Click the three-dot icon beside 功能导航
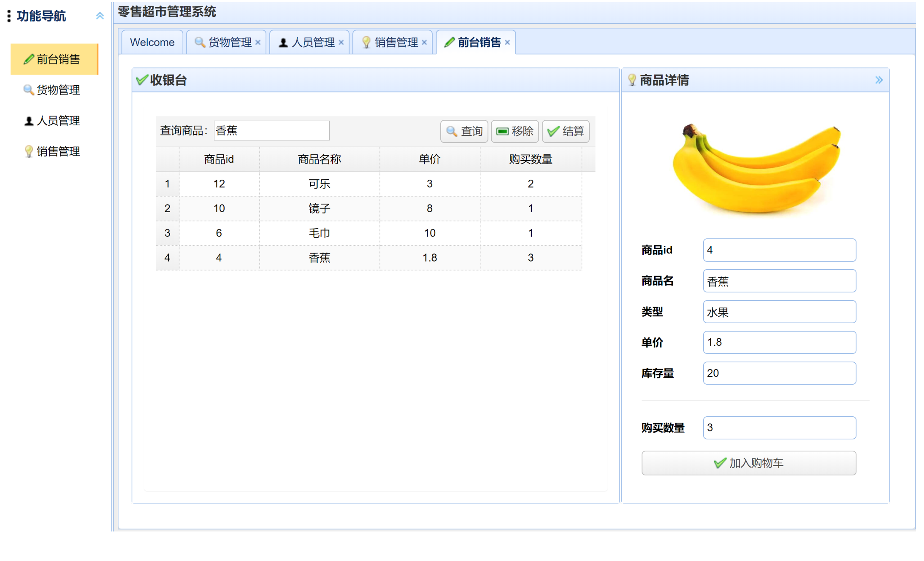This screenshot has width=924, height=561. click(x=9, y=16)
